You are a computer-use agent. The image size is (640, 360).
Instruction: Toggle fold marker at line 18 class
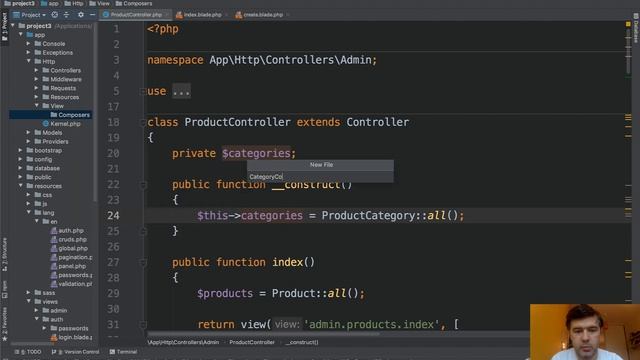pos(143,122)
